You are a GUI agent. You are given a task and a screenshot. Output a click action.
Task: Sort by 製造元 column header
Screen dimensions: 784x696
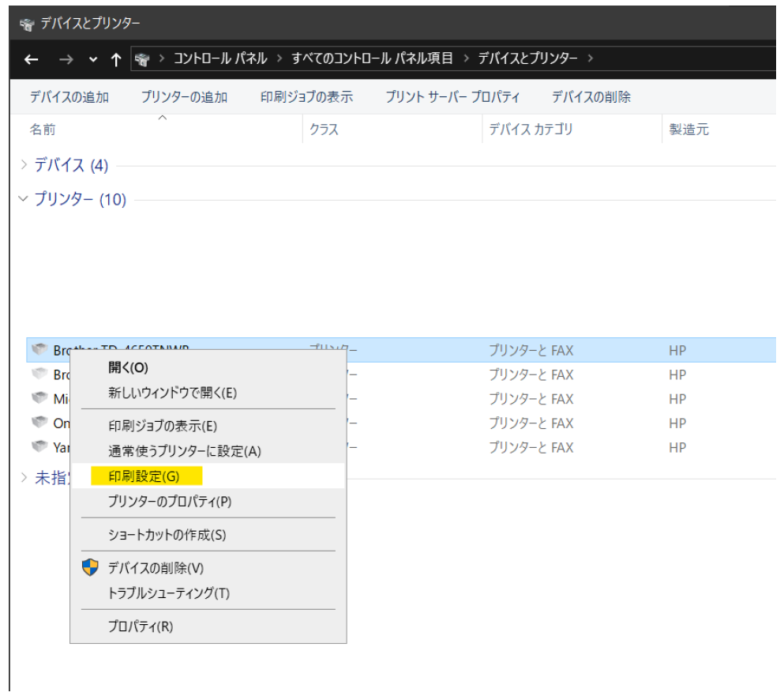[x=688, y=130]
